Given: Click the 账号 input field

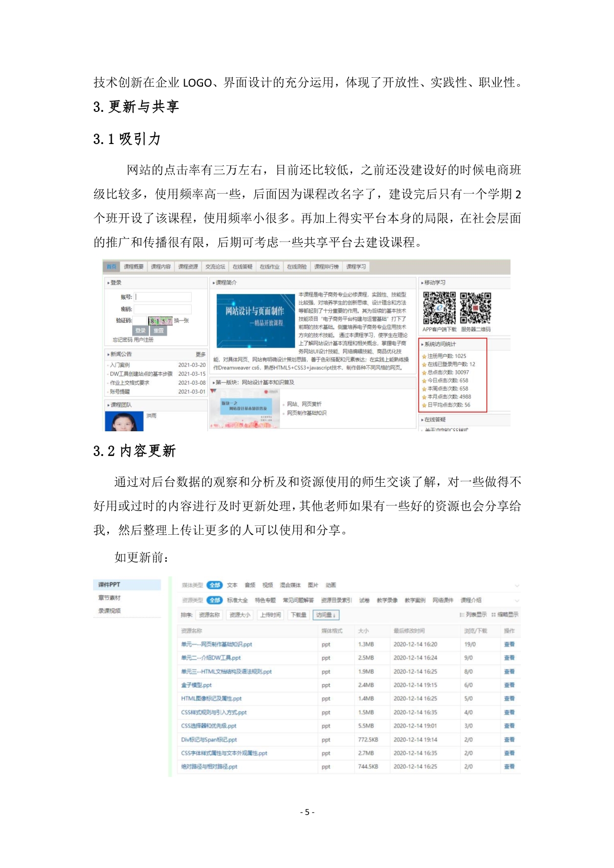Looking at the screenshot, I should (163, 297).
